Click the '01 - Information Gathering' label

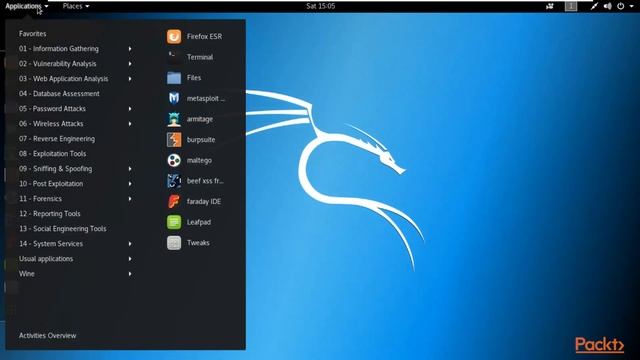point(59,49)
